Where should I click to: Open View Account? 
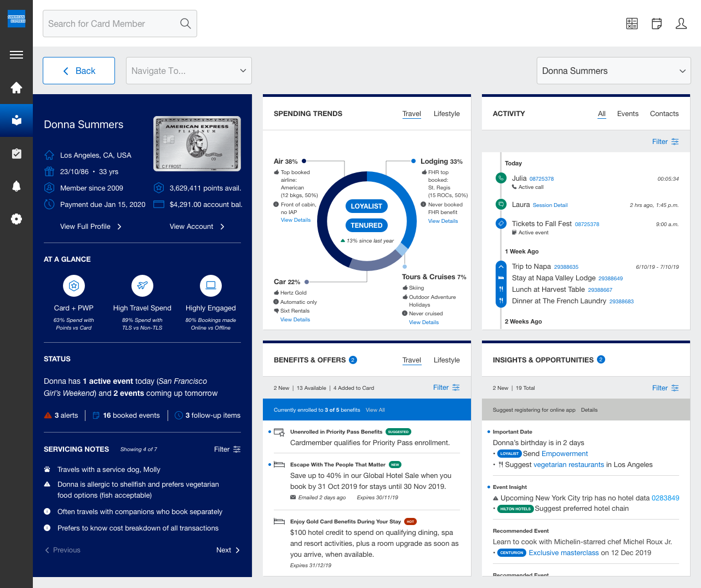click(x=197, y=227)
